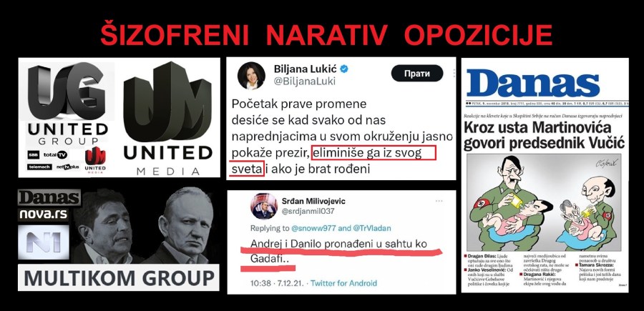Viewport: 644px width, 311px height.
Task: Click the Прати follow button
Action: (x=417, y=74)
